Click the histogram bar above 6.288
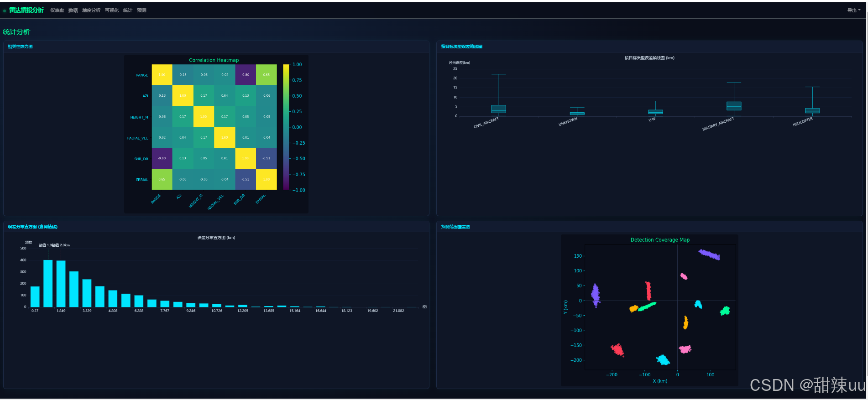Image resolution: width=868 pixels, height=400 pixels. [x=139, y=301]
